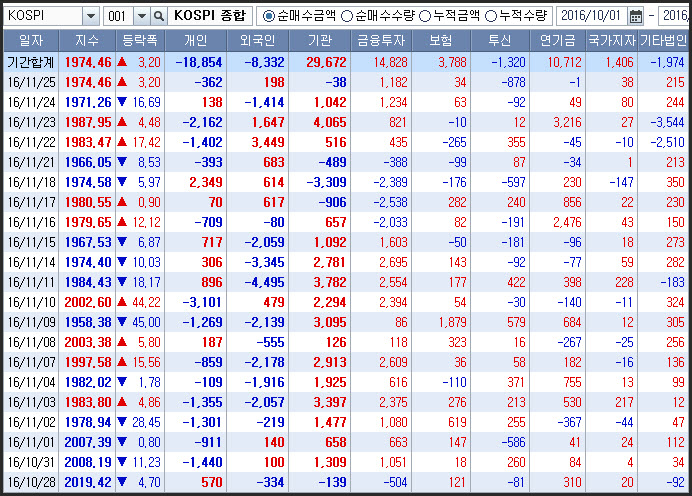This screenshot has height=496, width=692.
Task: Click foreigner value 3,449 on 16/11/22
Action: (x=268, y=142)
